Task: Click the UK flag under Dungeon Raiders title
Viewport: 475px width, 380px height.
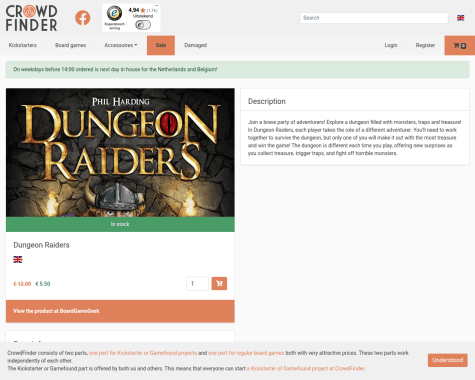Action: [x=18, y=259]
